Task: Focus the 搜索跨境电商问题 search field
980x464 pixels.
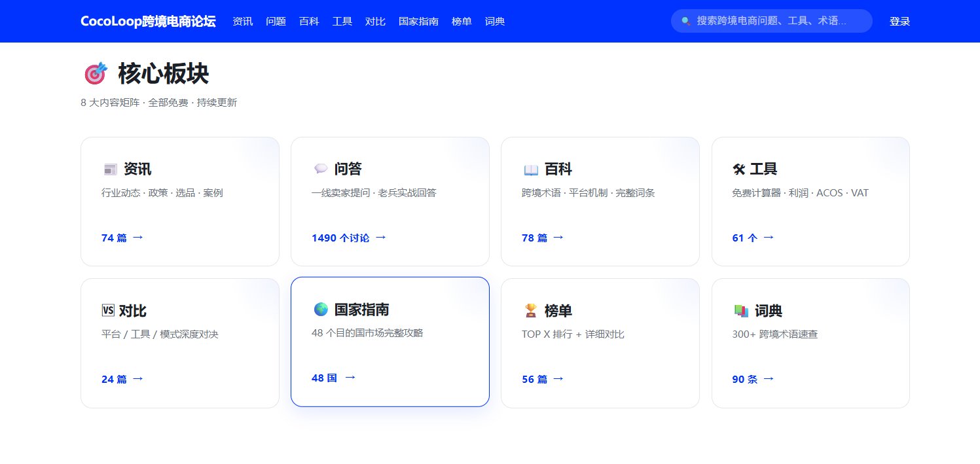Action: pyautogui.click(x=772, y=21)
